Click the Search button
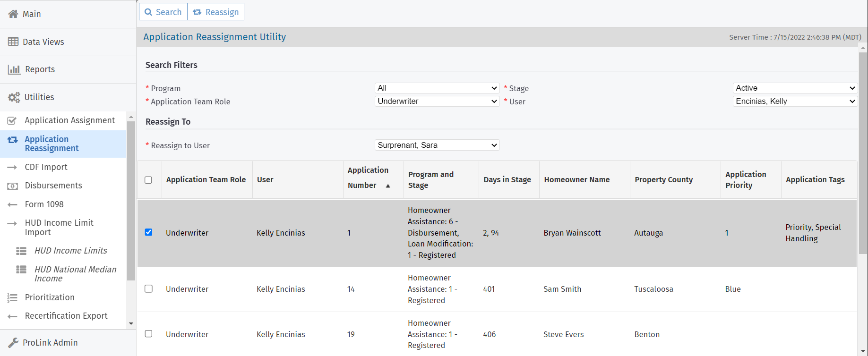This screenshot has width=868, height=356. pos(163,12)
